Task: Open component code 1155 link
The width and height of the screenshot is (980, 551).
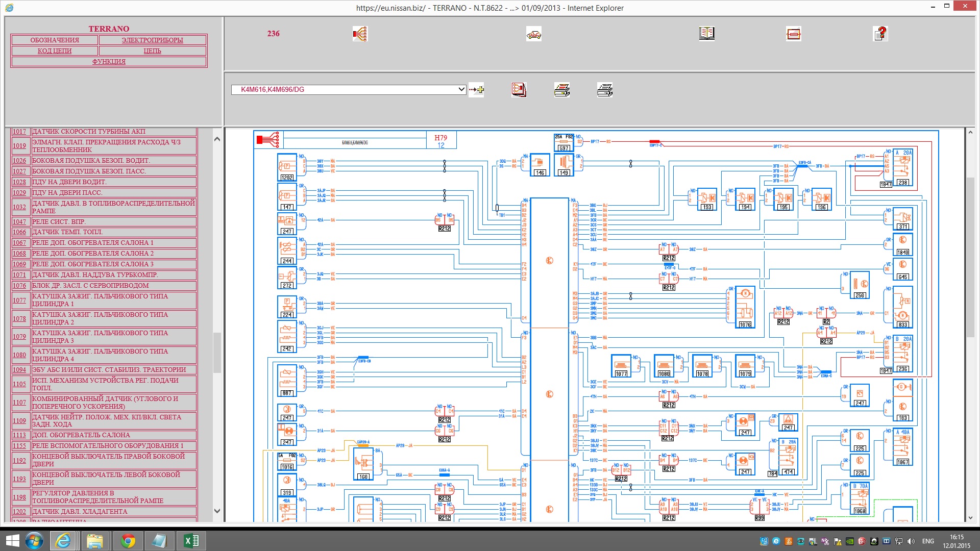Action: coord(19,446)
